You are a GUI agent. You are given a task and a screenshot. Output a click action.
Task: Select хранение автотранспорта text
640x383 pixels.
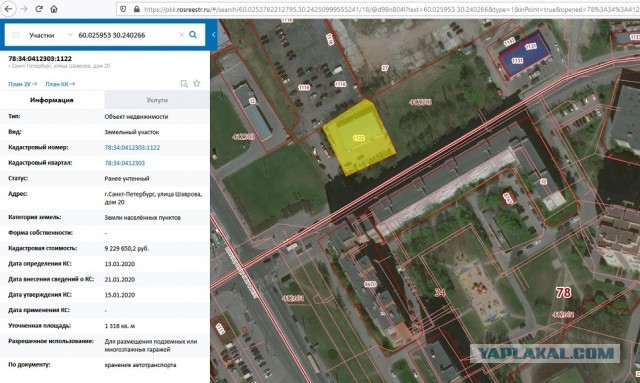coord(140,365)
